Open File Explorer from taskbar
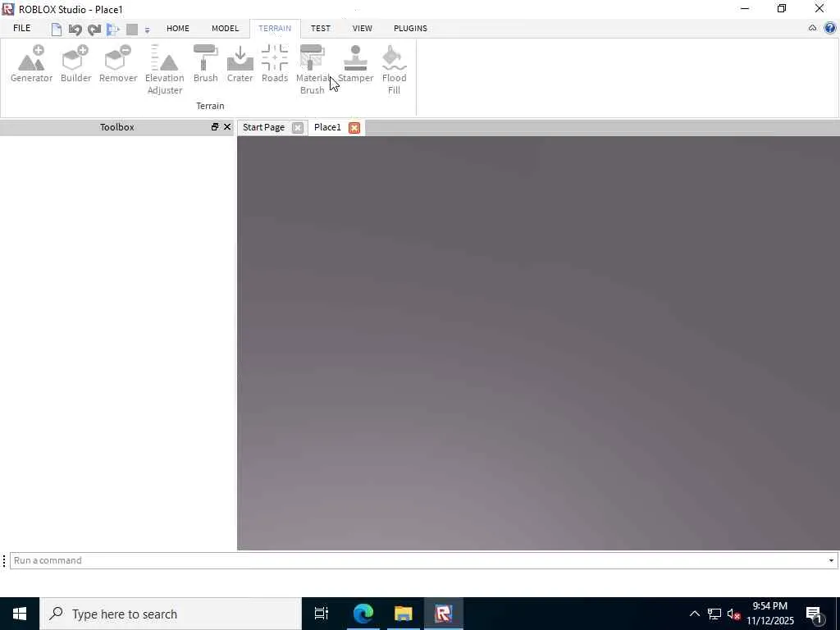The image size is (840, 630). point(404,614)
